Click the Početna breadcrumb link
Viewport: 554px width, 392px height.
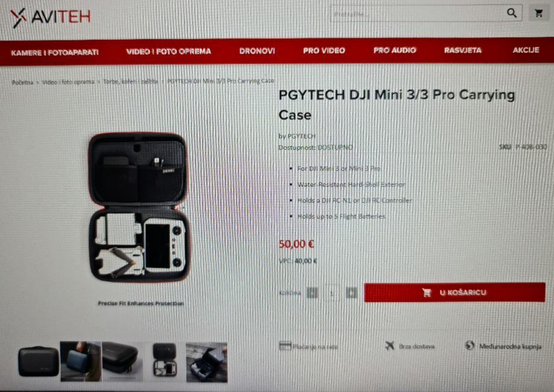tap(22, 82)
